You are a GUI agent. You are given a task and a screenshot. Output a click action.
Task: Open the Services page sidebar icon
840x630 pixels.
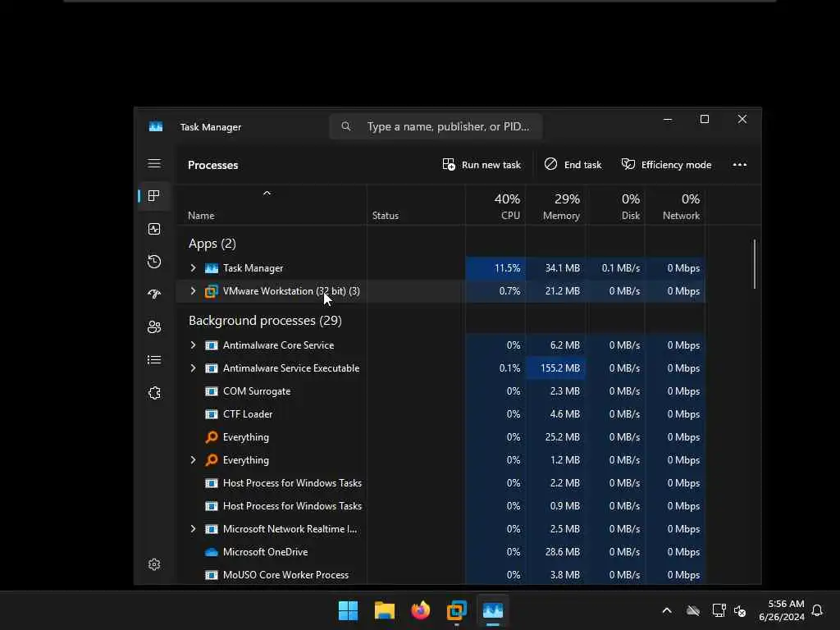click(x=154, y=393)
